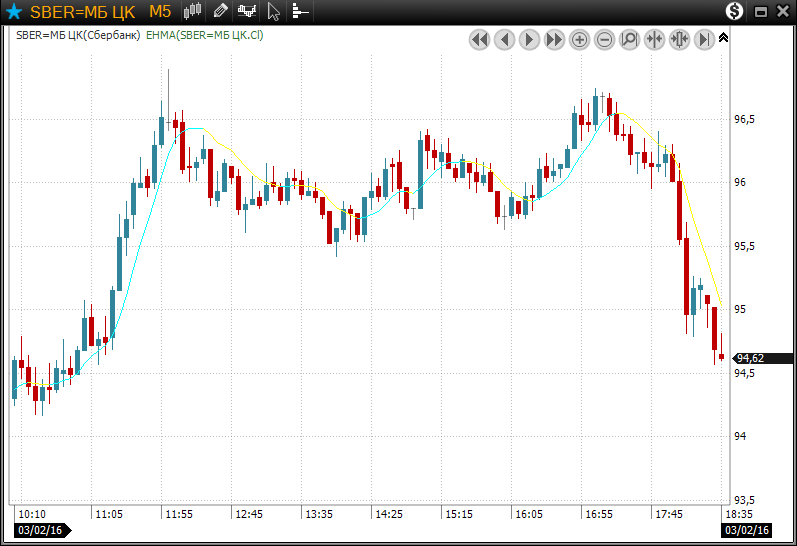Image resolution: width=797 pixels, height=546 pixels.
Task: Click the blue star favorite icon
Action: [x=14, y=12]
